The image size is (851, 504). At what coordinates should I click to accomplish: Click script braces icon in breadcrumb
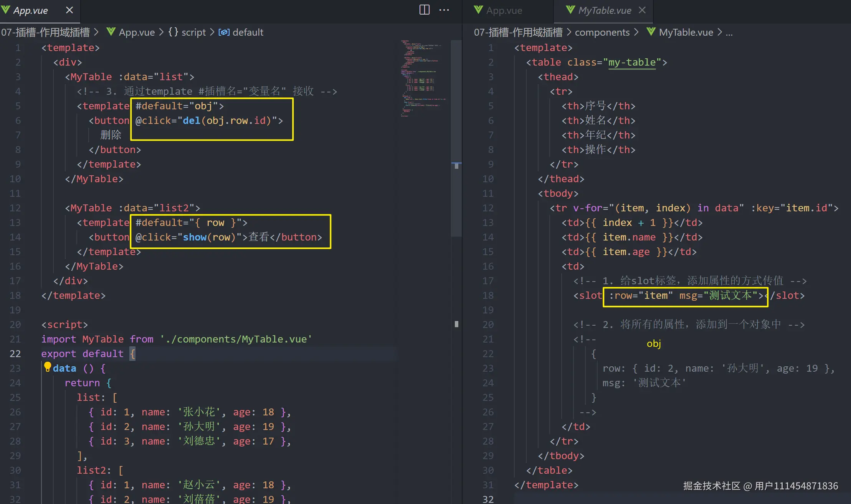pos(173,32)
